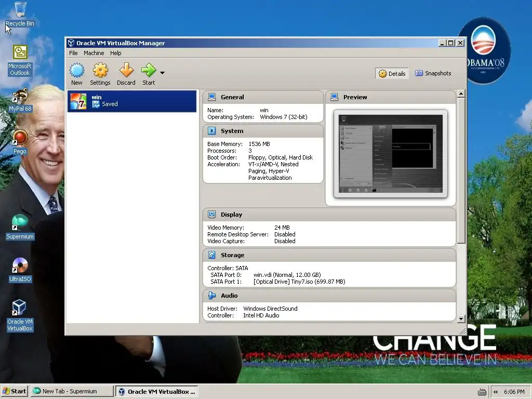
Task: Open the File menu
Action: tap(73, 53)
